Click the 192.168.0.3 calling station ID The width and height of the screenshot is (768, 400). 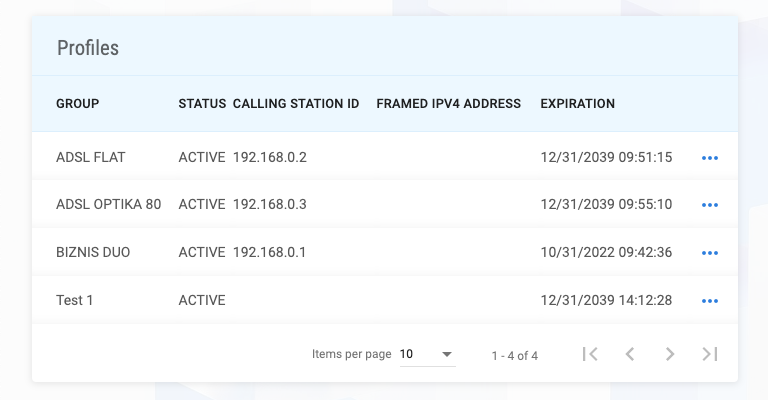270,204
